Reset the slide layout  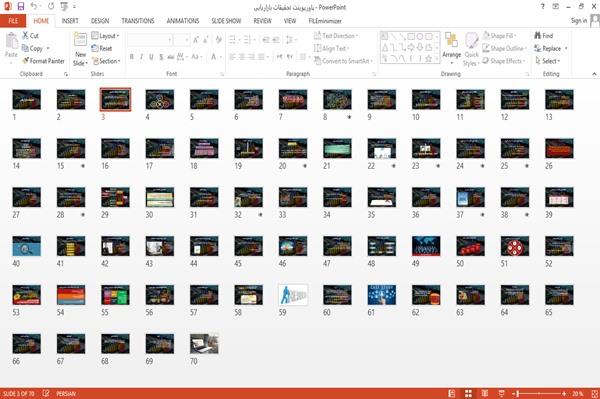(x=102, y=48)
